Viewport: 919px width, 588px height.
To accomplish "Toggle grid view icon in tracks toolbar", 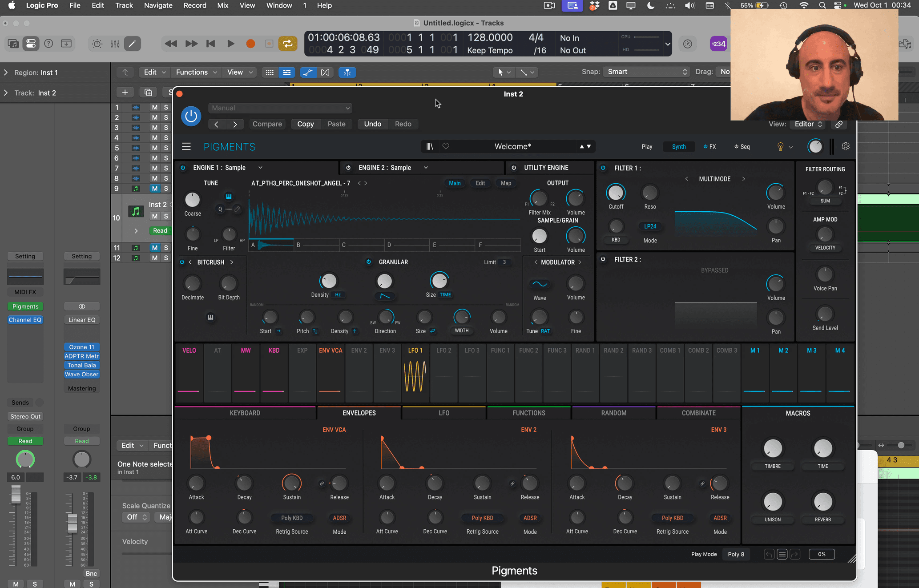I will tap(270, 72).
